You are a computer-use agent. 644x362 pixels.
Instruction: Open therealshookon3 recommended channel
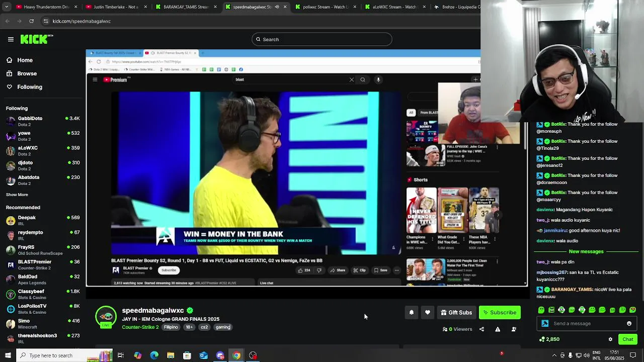[x=43, y=338]
